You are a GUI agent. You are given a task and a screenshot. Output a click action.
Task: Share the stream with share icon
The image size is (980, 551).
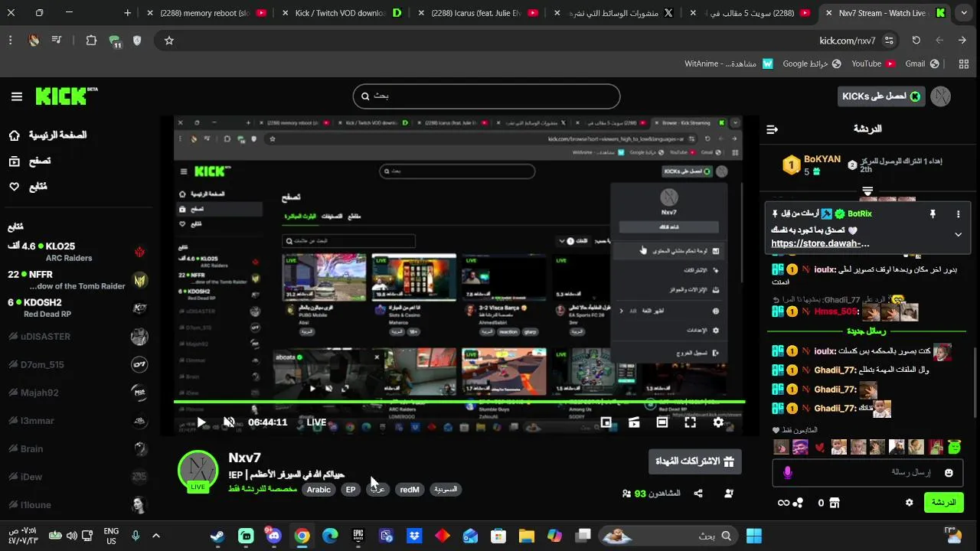coord(698,494)
